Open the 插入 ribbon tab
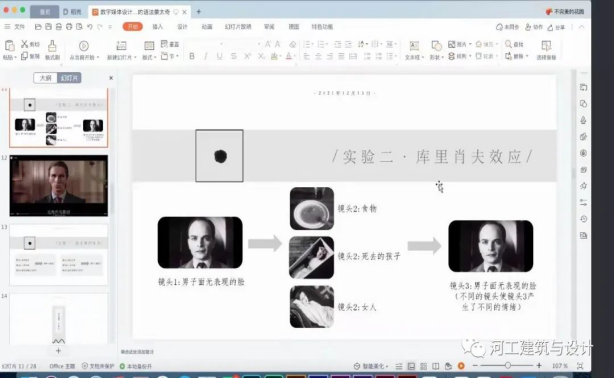615x378 pixels. point(158,27)
